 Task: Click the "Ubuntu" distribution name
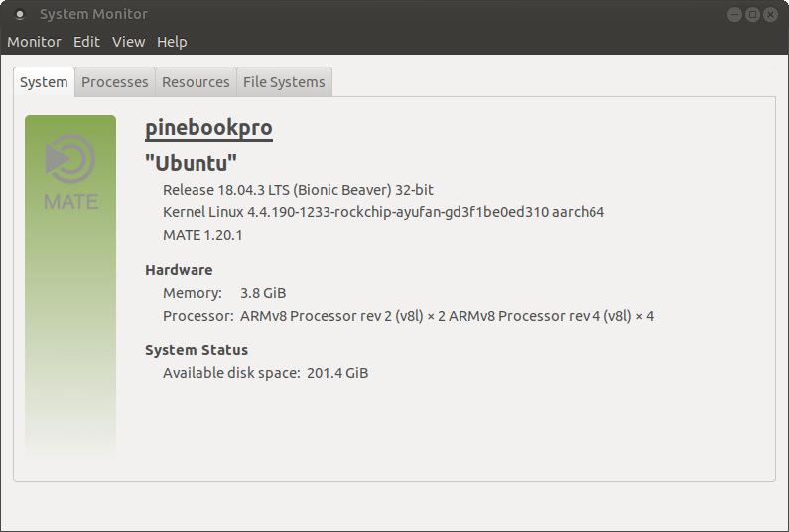coord(192,163)
